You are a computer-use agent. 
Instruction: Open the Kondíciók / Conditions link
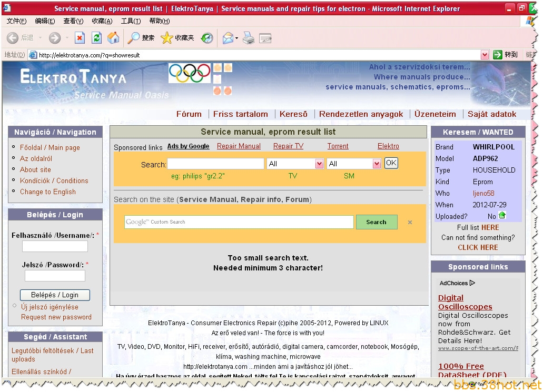point(54,180)
